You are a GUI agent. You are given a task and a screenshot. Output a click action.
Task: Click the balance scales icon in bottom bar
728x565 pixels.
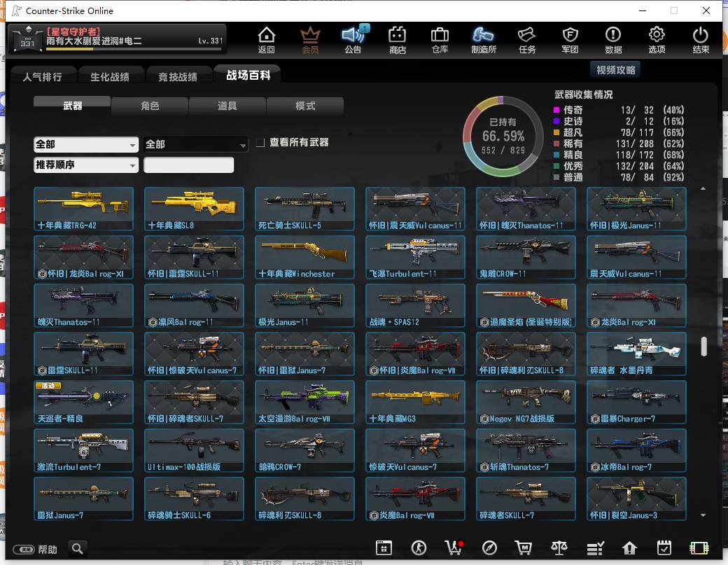(559, 547)
